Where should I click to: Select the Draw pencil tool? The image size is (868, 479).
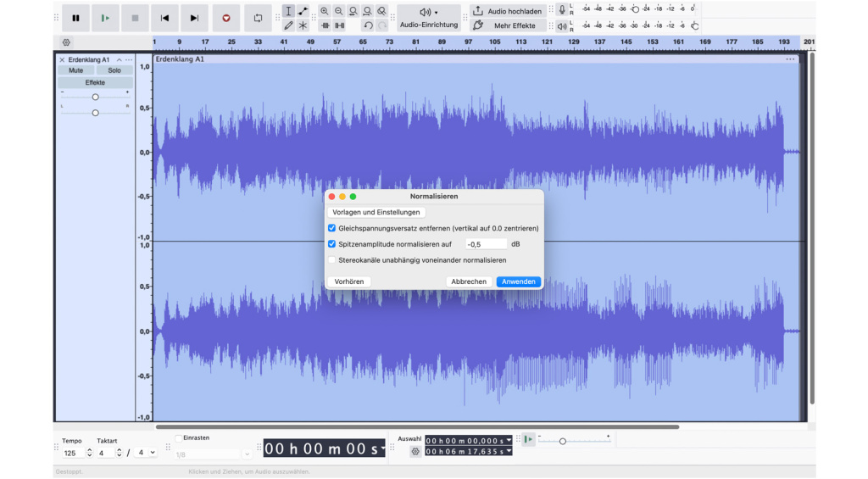tap(288, 25)
